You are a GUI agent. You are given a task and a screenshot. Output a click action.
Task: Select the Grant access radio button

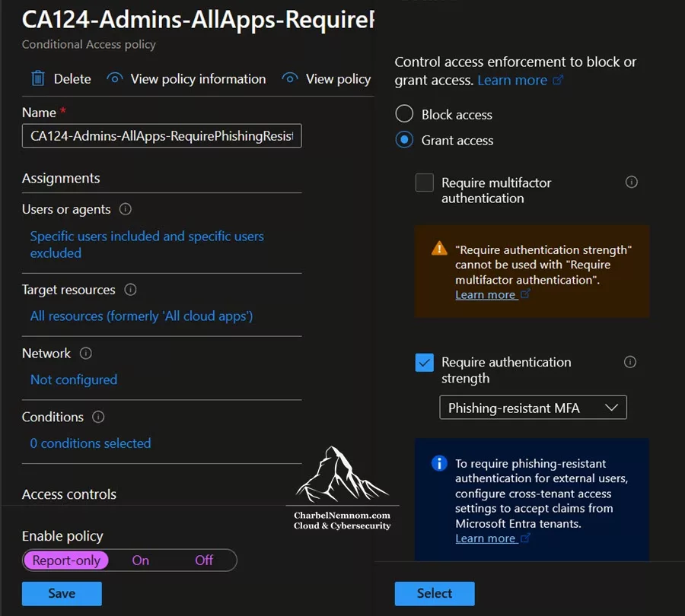pyautogui.click(x=404, y=140)
